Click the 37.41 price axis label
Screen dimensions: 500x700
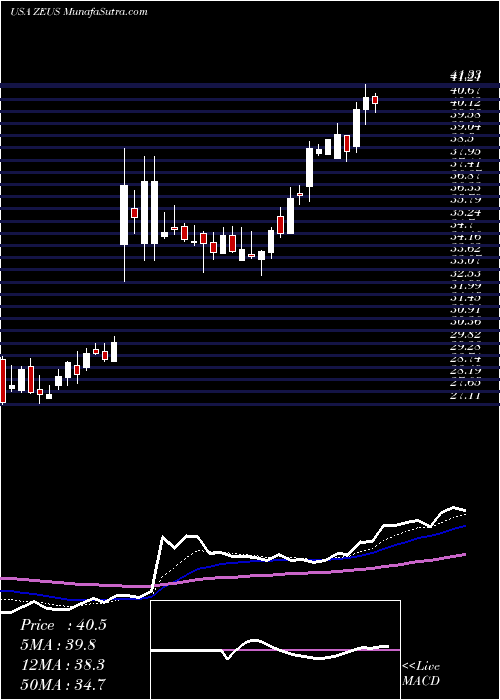(x=466, y=164)
